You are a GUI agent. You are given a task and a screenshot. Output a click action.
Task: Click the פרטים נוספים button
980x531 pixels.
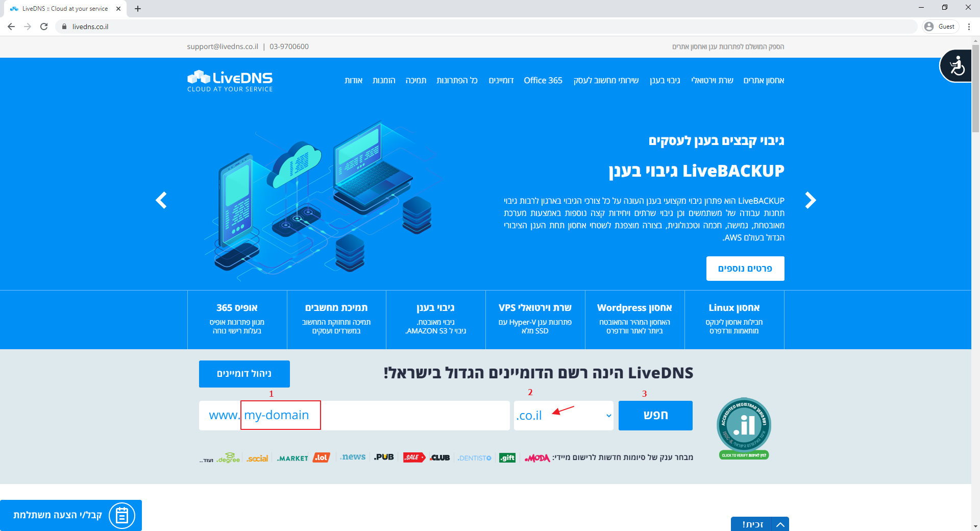[x=745, y=269]
